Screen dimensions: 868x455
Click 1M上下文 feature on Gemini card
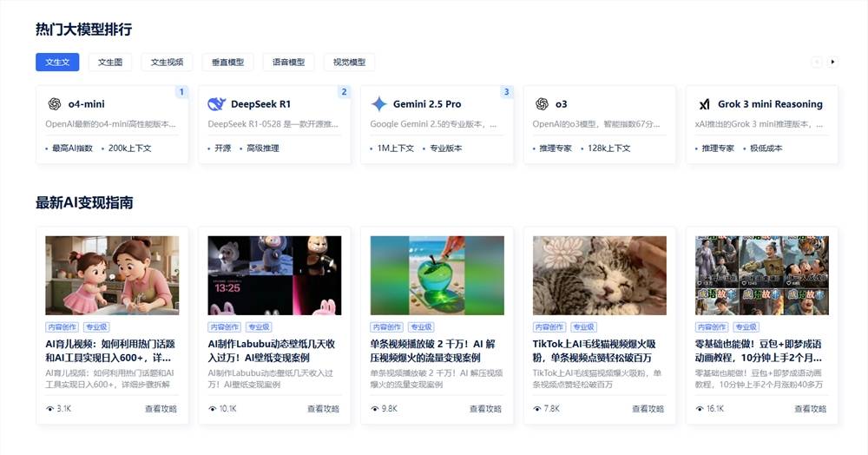(x=395, y=148)
